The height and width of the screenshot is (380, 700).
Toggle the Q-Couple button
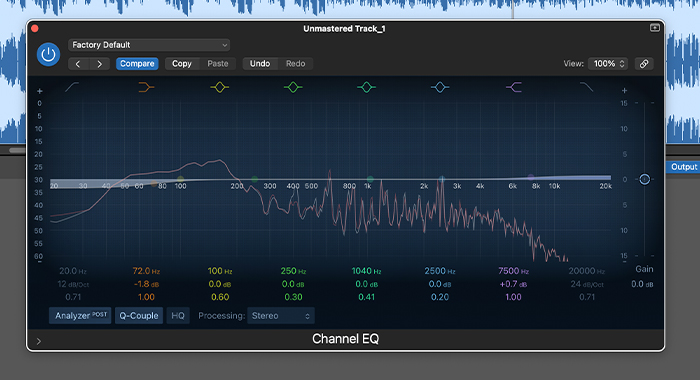(139, 316)
